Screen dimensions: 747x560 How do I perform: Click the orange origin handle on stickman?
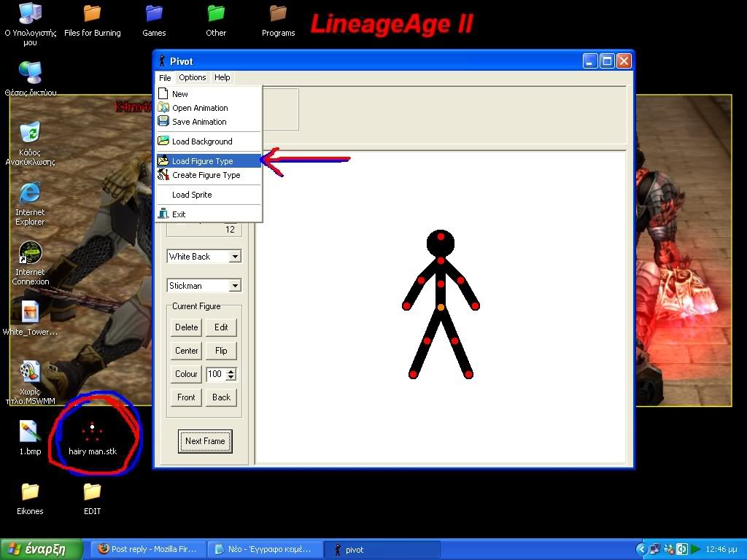(441, 308)
